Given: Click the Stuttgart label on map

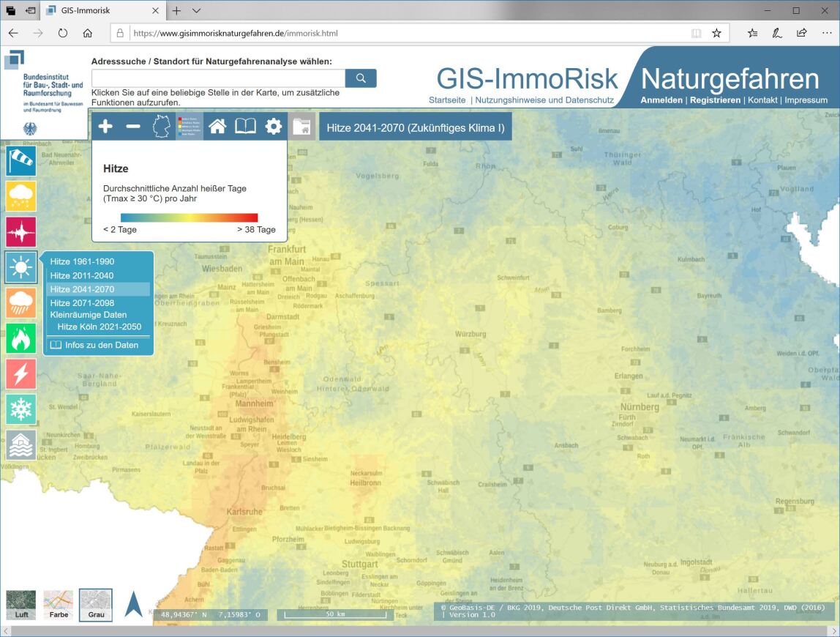Looking at the screenshot, I should (x=360, y=564).
